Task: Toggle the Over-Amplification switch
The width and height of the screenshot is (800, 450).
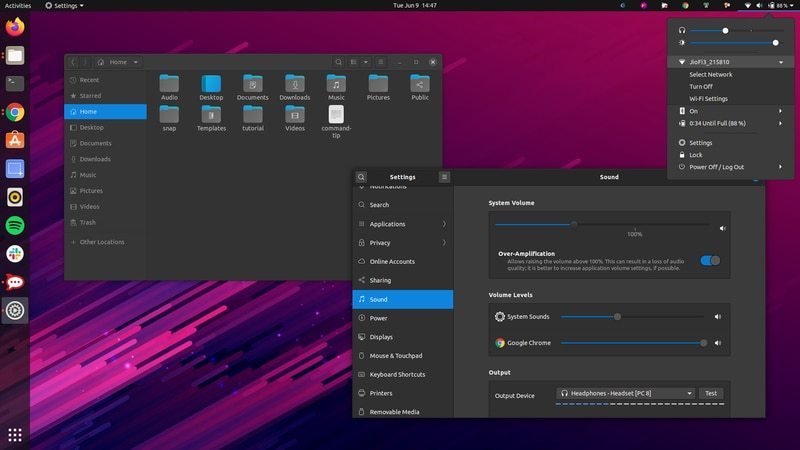Action: [710, 260]
